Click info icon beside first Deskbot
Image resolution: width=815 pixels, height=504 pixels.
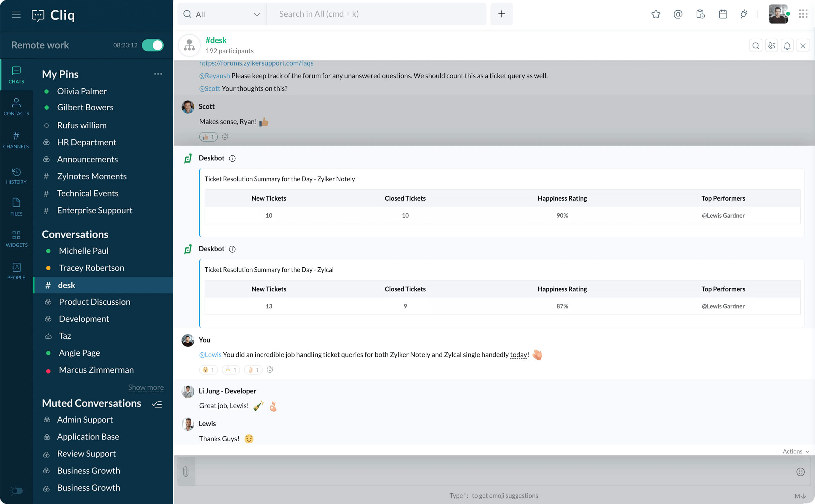pos(232,158)
